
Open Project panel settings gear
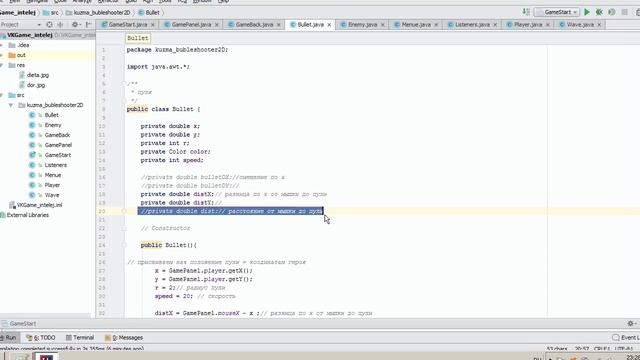(75, 24)
